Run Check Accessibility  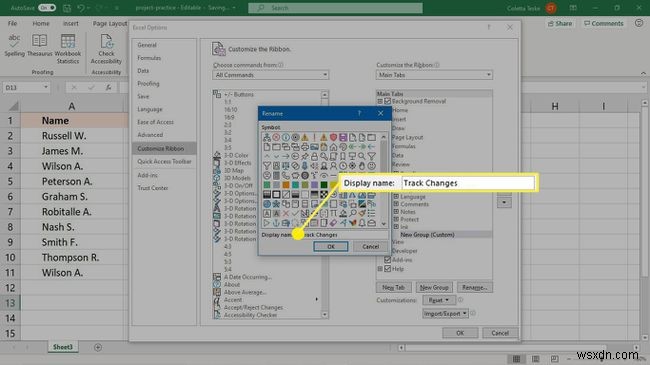coord(106,49)
